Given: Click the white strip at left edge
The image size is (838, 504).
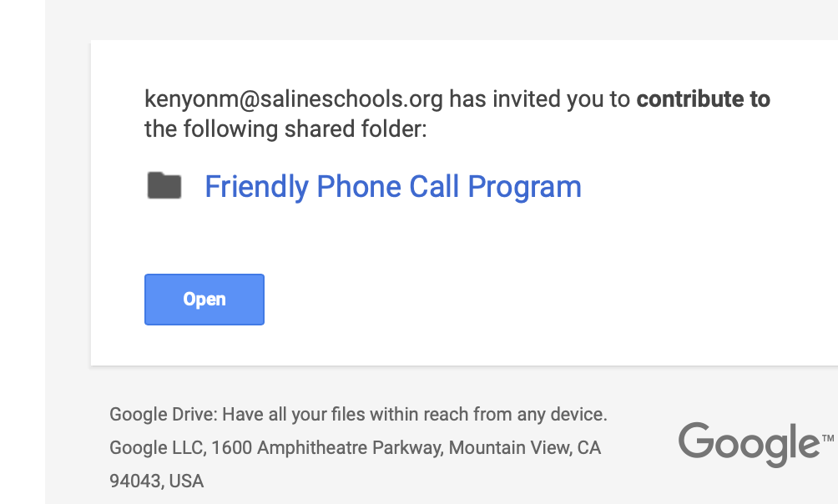Looking at the screenshot, I should click(23, 250).
